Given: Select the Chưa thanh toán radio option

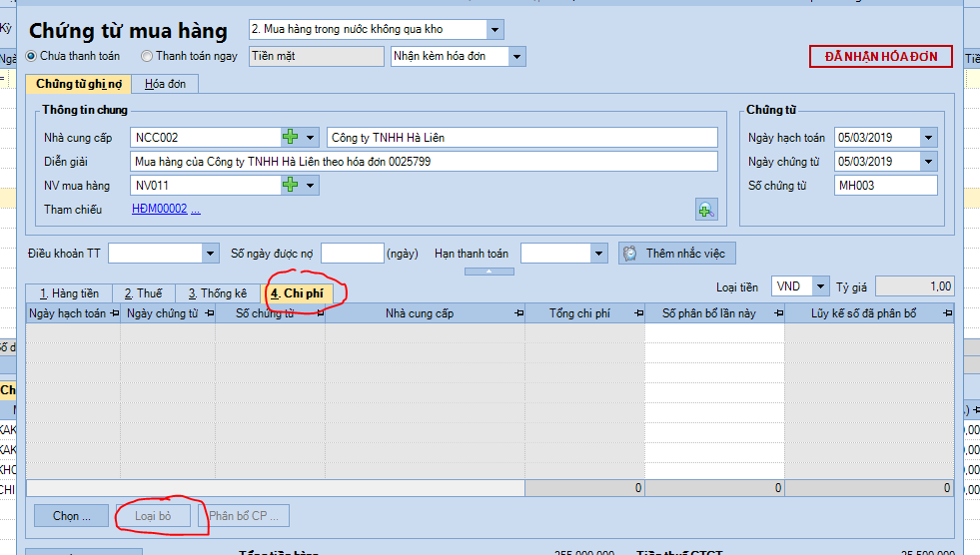Looking at the screenshot, I should point(32,57).
